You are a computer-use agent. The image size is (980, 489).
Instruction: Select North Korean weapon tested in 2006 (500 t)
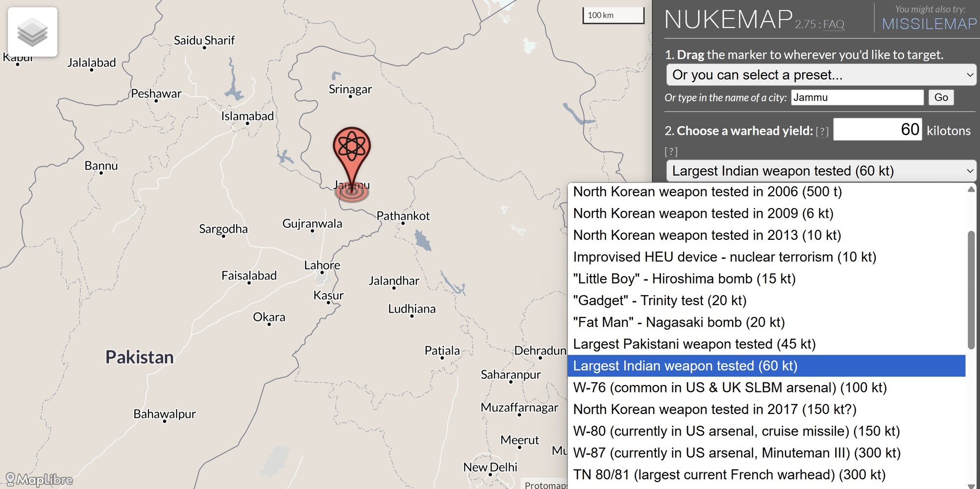(x=766, y=192)
